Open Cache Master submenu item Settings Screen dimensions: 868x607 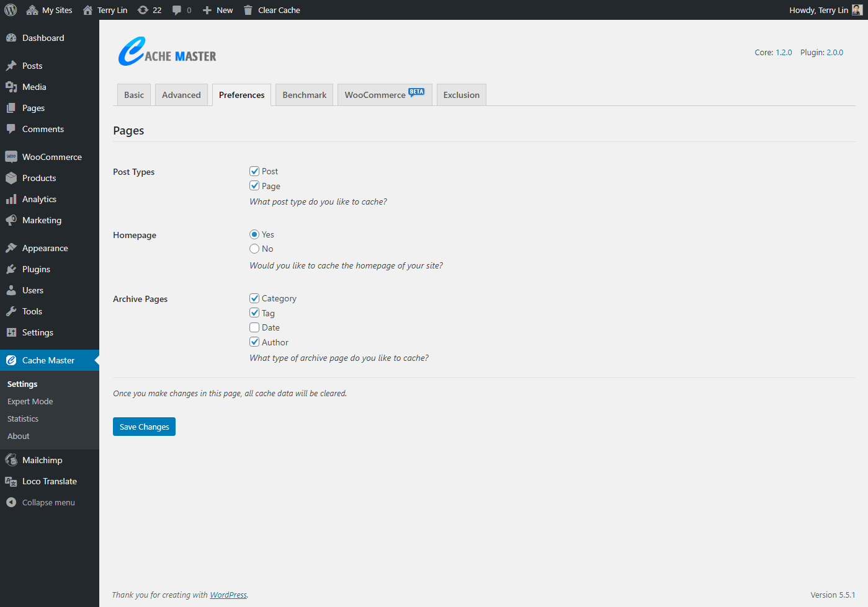22,384
